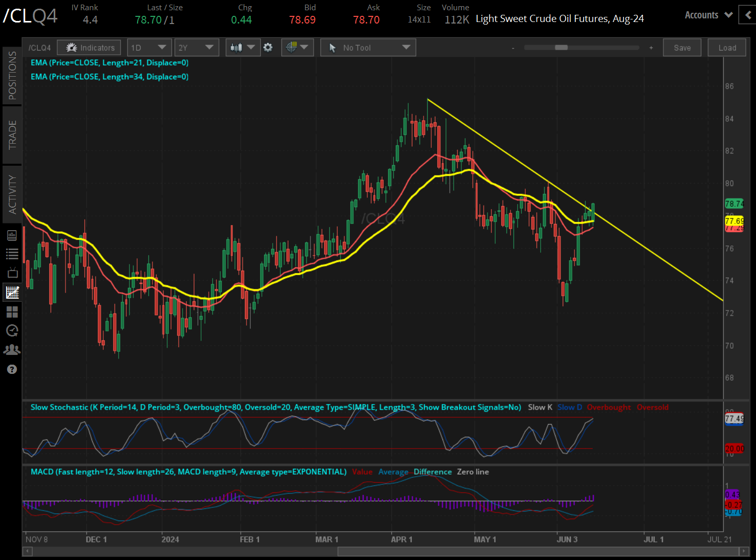Open the chart icon in the left sidebar
Screen dimensions: 756x560
(x=12, y=293)
